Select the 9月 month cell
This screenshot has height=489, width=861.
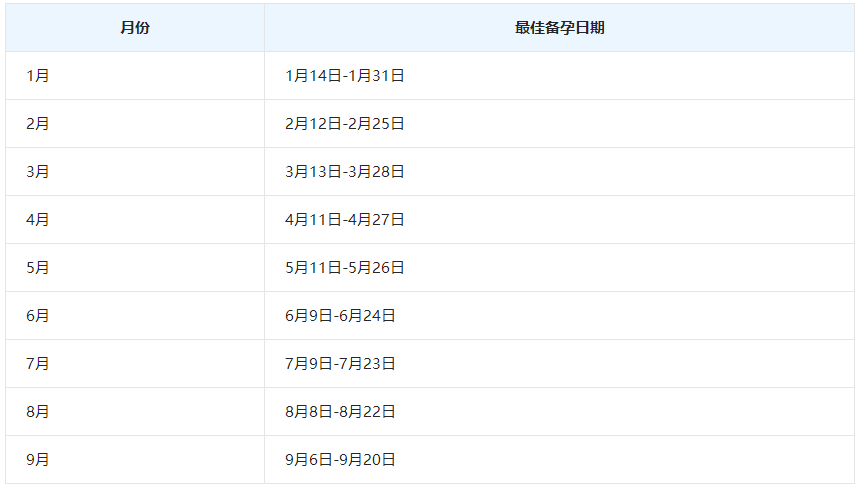[38, 460]
